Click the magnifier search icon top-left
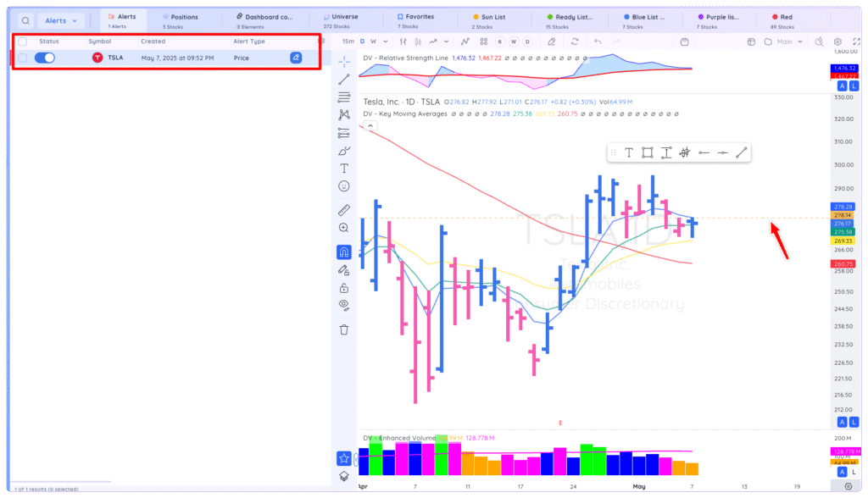The height and width of the screenshot is (498, 868). pos(25,21)
